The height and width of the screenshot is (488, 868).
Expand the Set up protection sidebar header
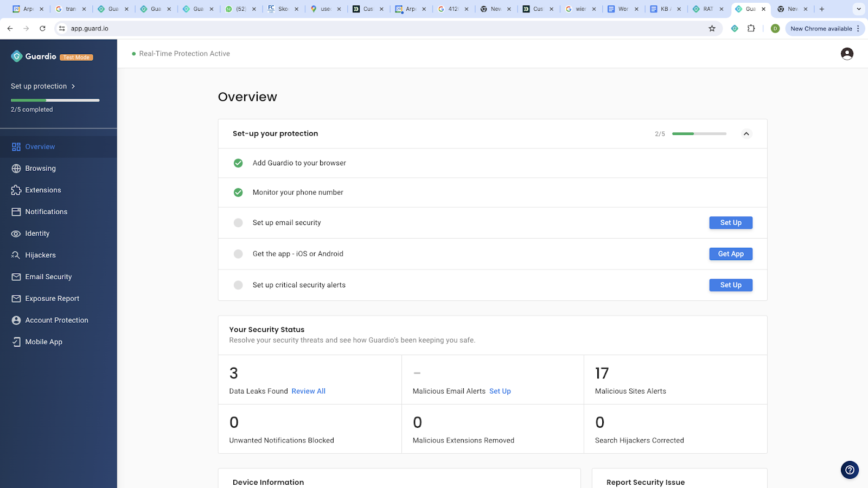tap(43, 86)
